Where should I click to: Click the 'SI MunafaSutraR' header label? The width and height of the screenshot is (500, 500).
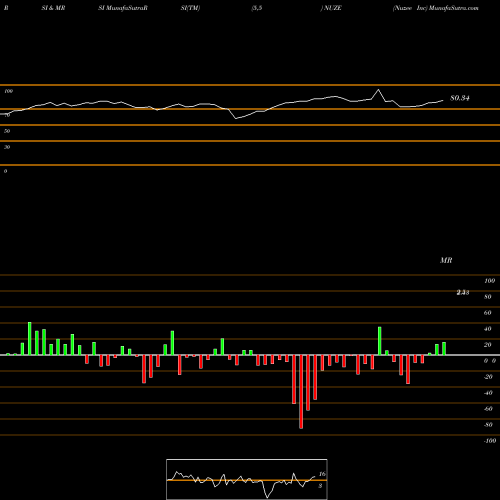tap(123, 8)
